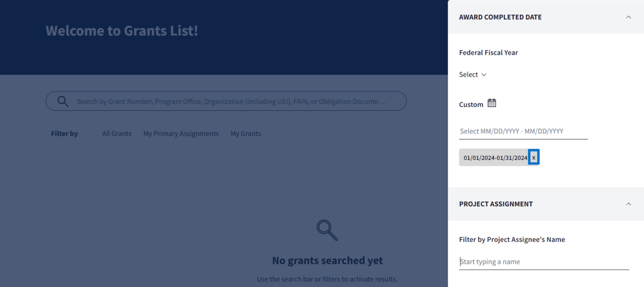Collapse the Project Assignment section chevron
The image size is (644, 287).
pos(628,204)
